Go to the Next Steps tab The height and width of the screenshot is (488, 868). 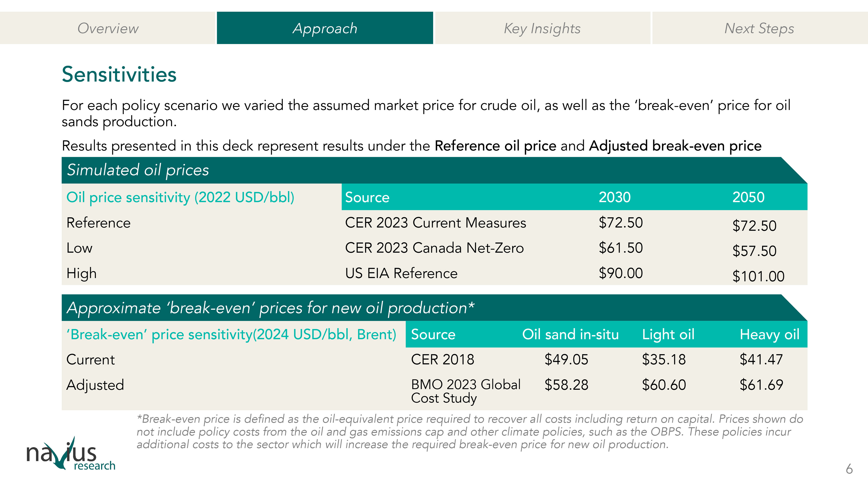click(x=759, y=28)
